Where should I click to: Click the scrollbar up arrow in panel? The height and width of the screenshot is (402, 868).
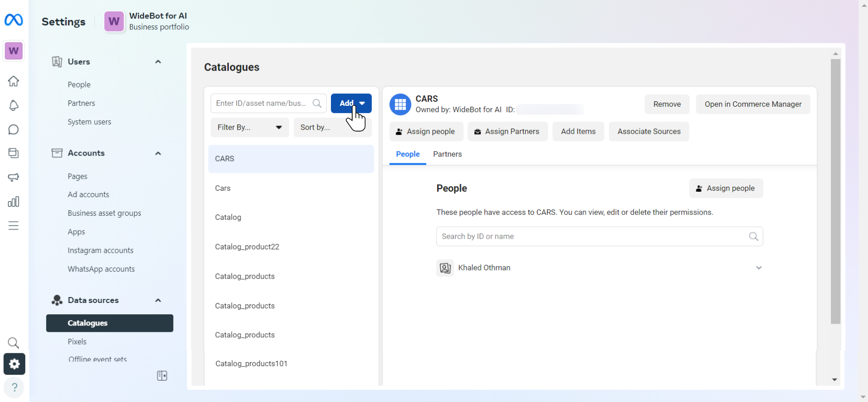tap(835, 54)
